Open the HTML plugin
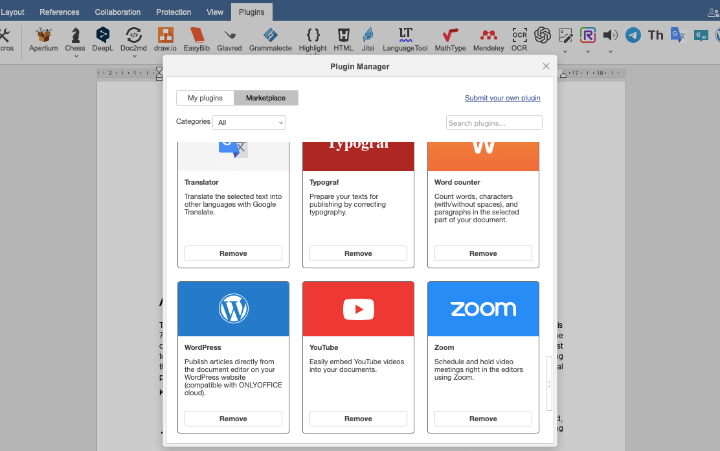Image resolution: width=720 pixels, height=451 pixels. pos(343,39)
